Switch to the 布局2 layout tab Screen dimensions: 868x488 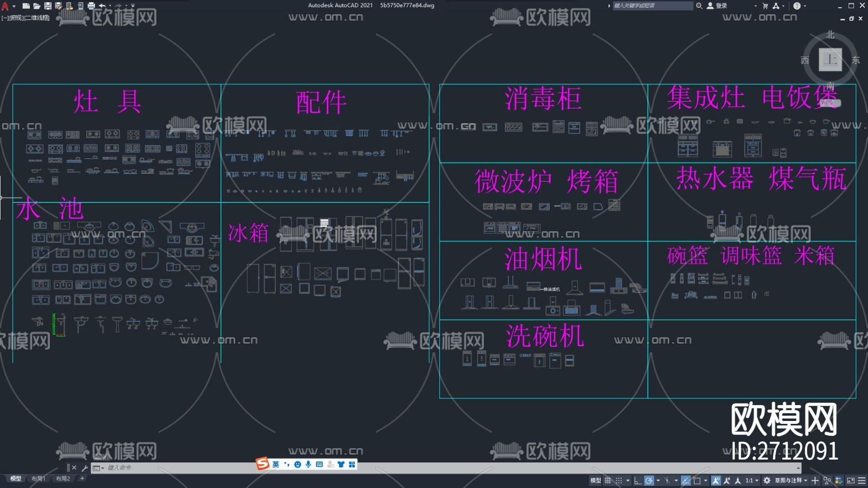(x=63, y=478)
